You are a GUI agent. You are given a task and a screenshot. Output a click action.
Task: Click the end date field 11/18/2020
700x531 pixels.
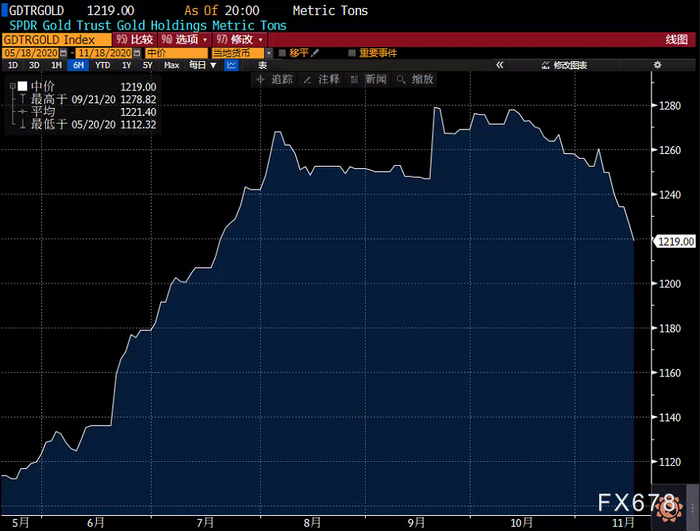[x=105, y=53]
